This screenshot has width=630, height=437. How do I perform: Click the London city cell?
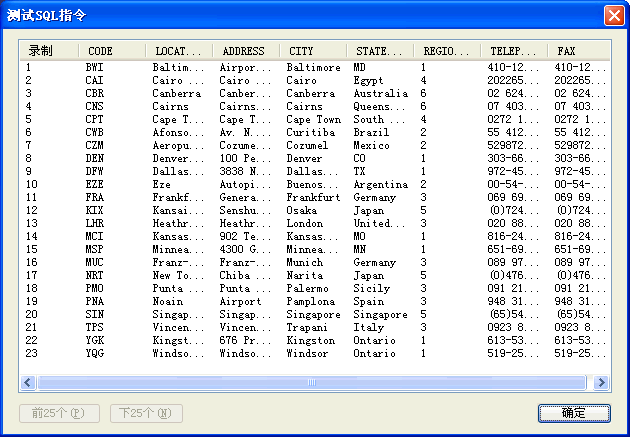(x=305, y=223)
